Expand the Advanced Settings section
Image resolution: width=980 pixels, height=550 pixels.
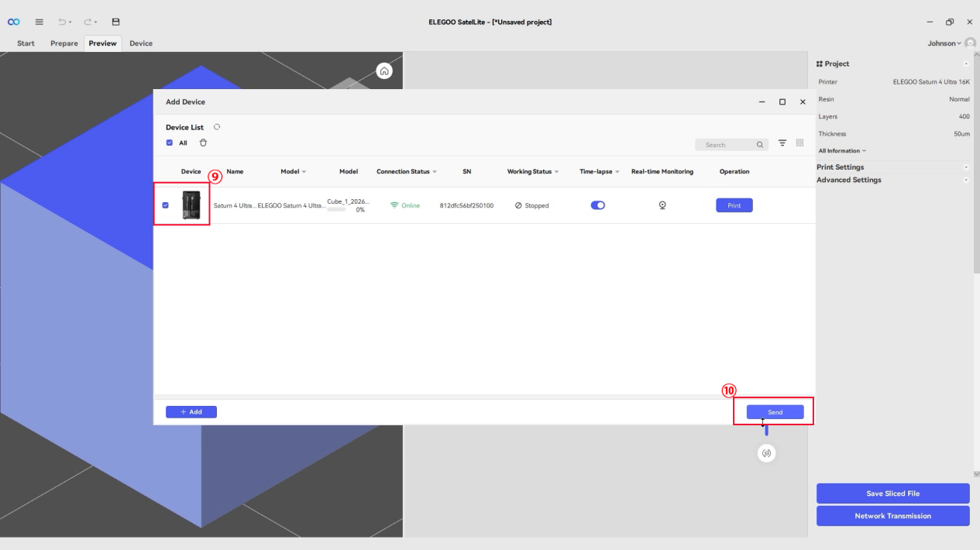coord(966,180)
